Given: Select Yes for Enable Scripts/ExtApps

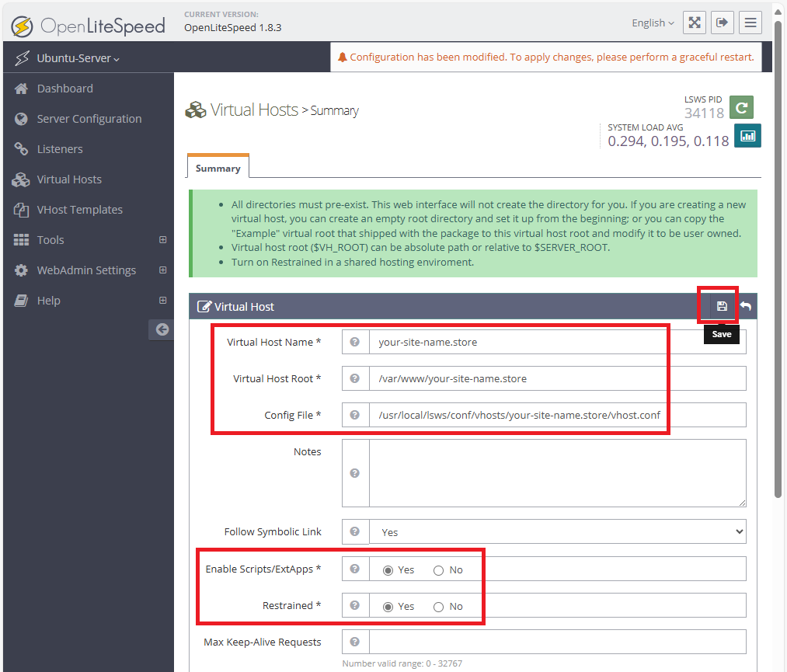Looking at the screenshot, I should tap(388, 571).
